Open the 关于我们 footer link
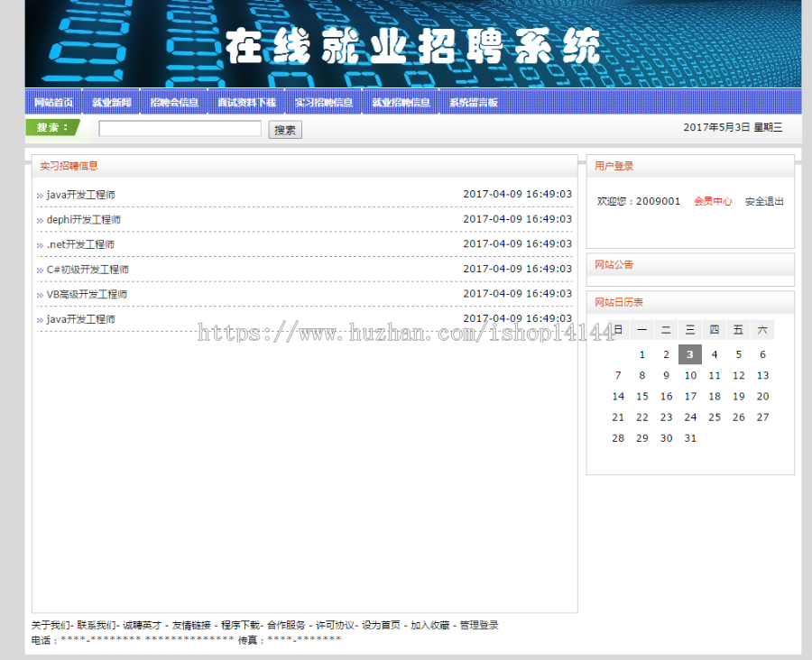Image resolution: width=812 pixels, height=660 pixels. (x=51, y=626)
